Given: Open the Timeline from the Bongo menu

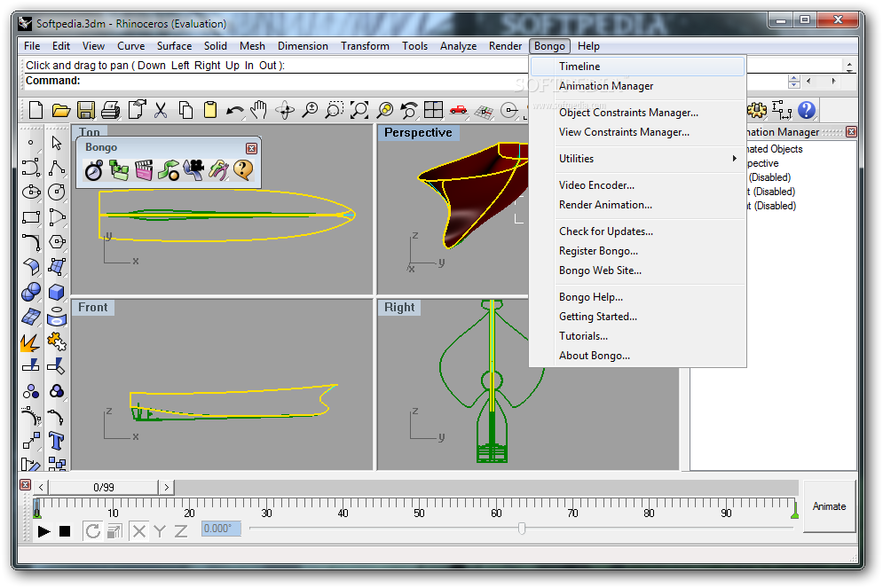Looking at the screenshot, I should [x=637, y=67].
